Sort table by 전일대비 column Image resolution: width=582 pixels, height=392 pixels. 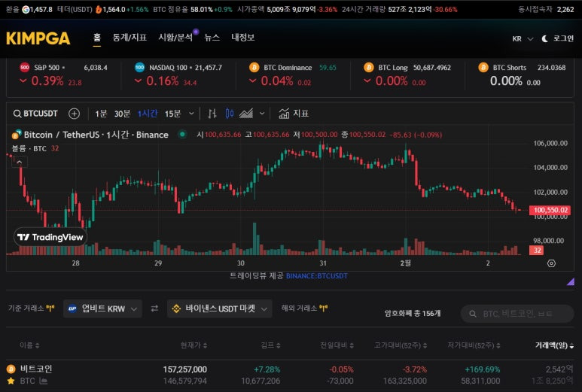tap(337, 345)
